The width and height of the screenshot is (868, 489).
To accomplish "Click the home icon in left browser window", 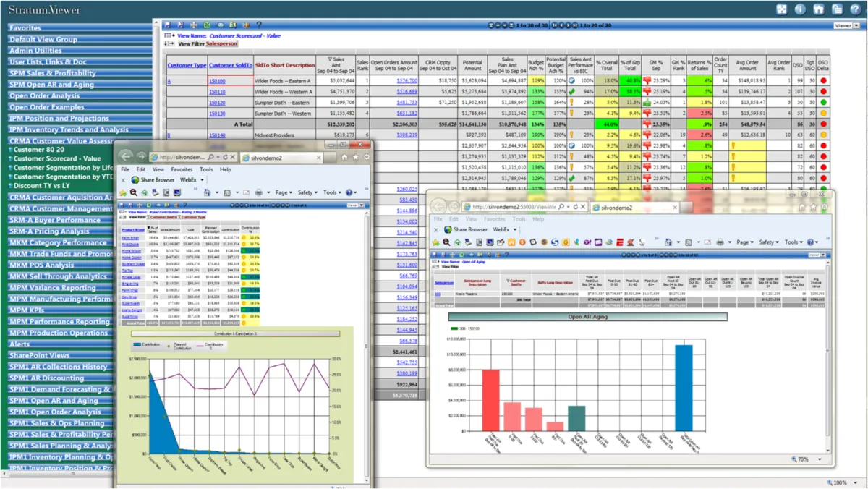I will [345, 157].
